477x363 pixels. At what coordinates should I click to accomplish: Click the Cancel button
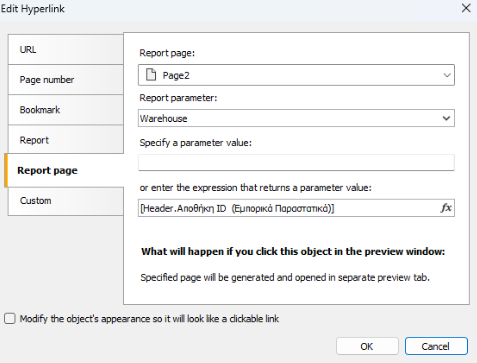pos(436,346)
